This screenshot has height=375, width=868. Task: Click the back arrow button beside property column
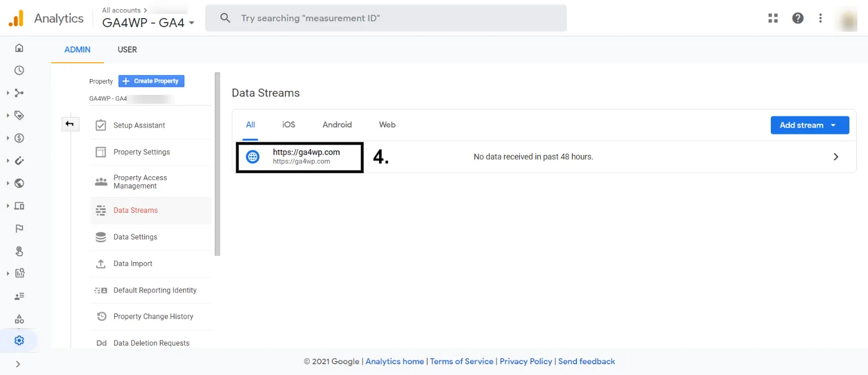tap(70, 124)
